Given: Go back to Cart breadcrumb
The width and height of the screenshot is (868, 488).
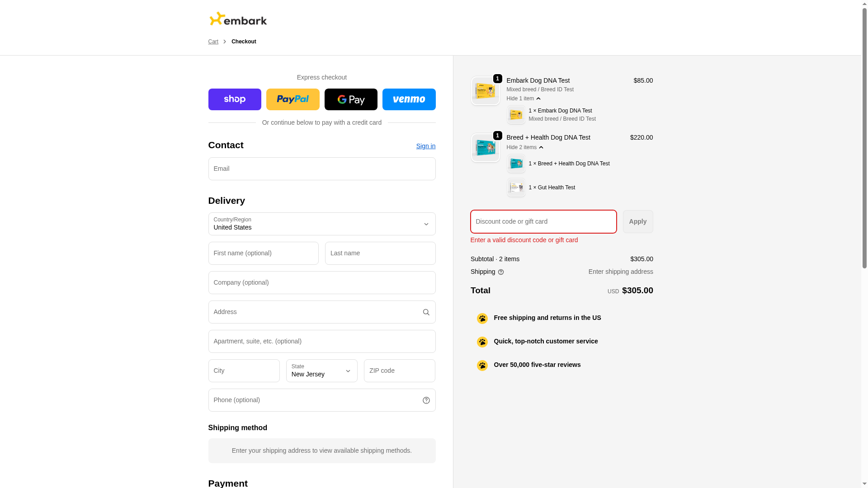Looking at the screenshot, I should tap(213, 42).
